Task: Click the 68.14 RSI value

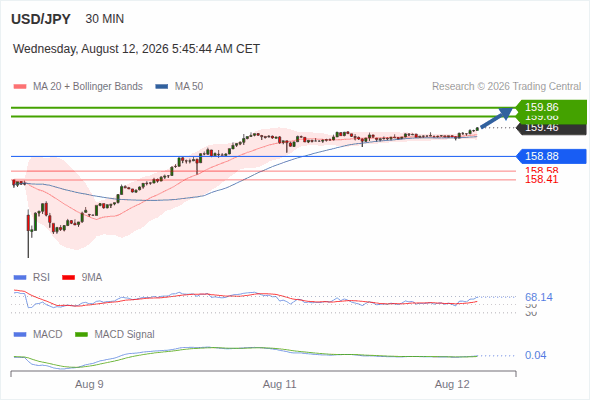Action: pos(539,297)
